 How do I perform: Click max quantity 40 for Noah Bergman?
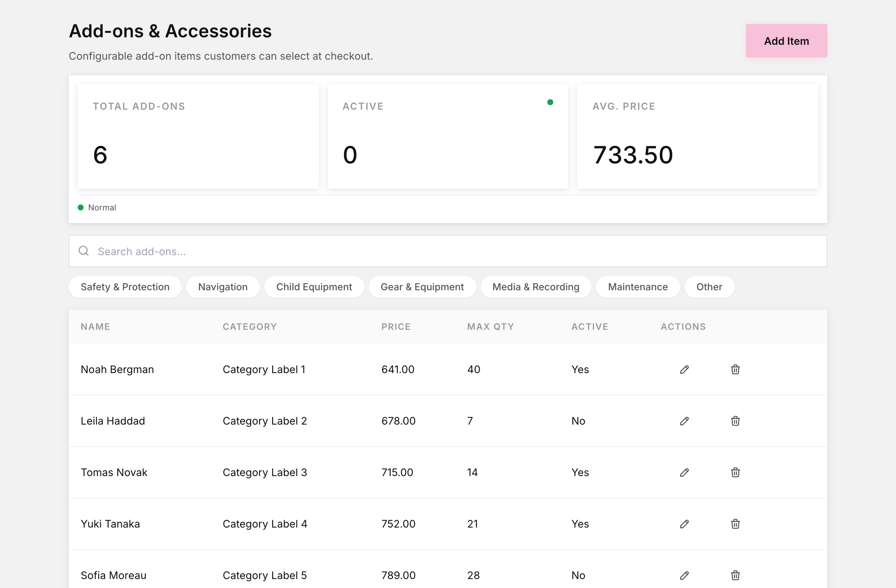click(x=474, y=369)
